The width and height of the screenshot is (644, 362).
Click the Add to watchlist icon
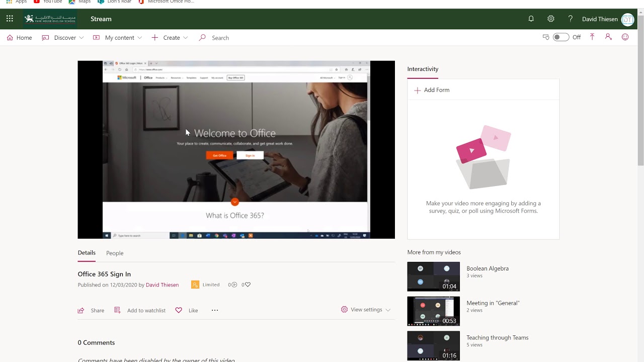coord(117,310)
